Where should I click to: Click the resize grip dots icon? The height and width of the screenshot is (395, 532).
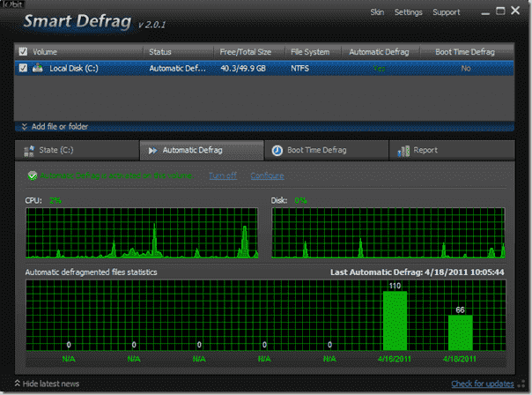click(x=522, y=384)
